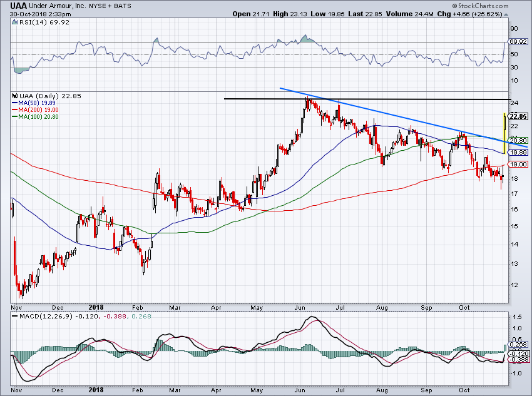532x396 pixels.
Task: Click the RSI(14) 69.92 legend text
Action: pyautogui.click(x=44, y=23)
